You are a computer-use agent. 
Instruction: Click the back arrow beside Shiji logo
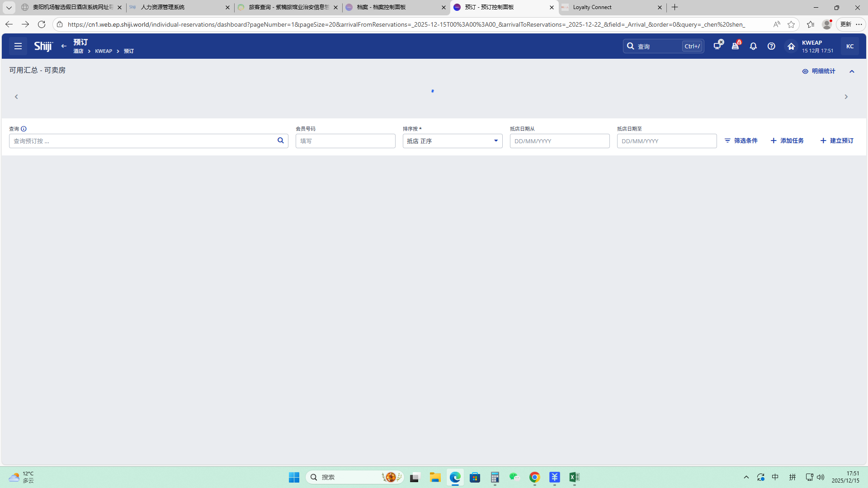click(x=64, y=46)
